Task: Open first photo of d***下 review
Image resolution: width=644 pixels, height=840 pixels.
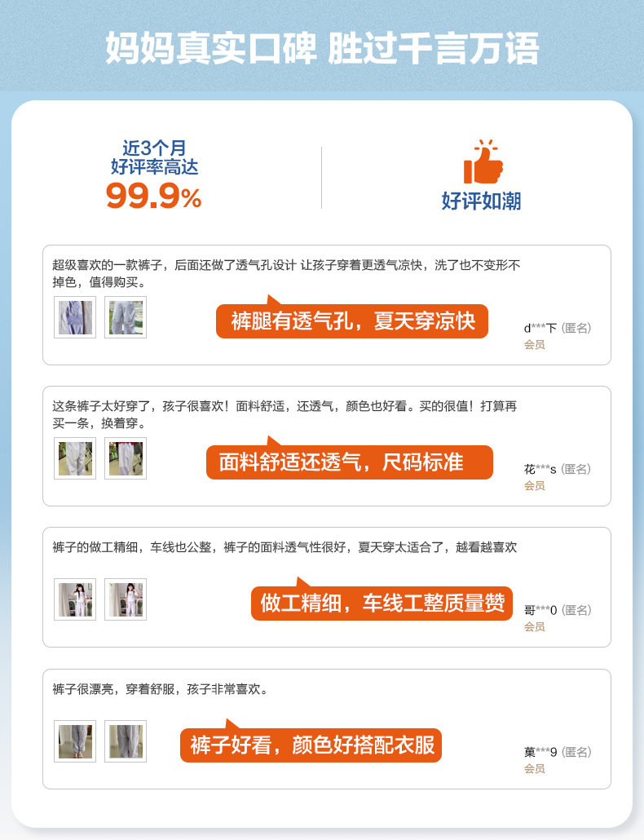Action: (75, 317)
